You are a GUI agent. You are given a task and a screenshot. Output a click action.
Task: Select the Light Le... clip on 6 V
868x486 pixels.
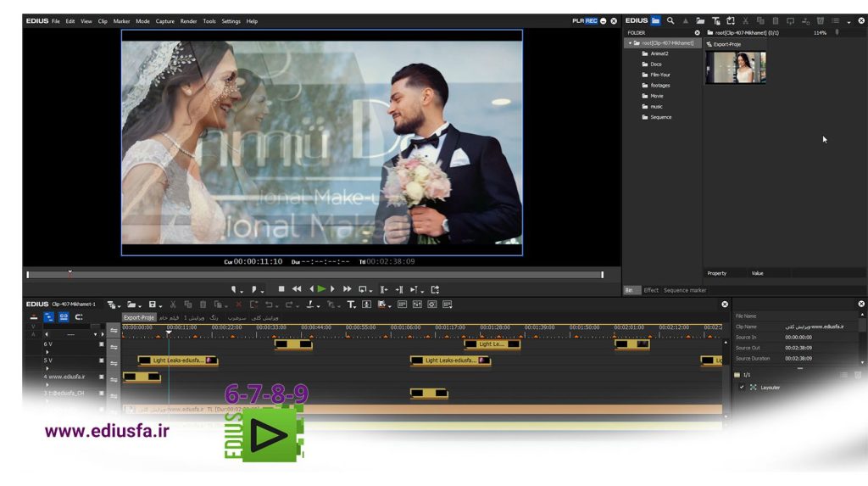[492, 344]
